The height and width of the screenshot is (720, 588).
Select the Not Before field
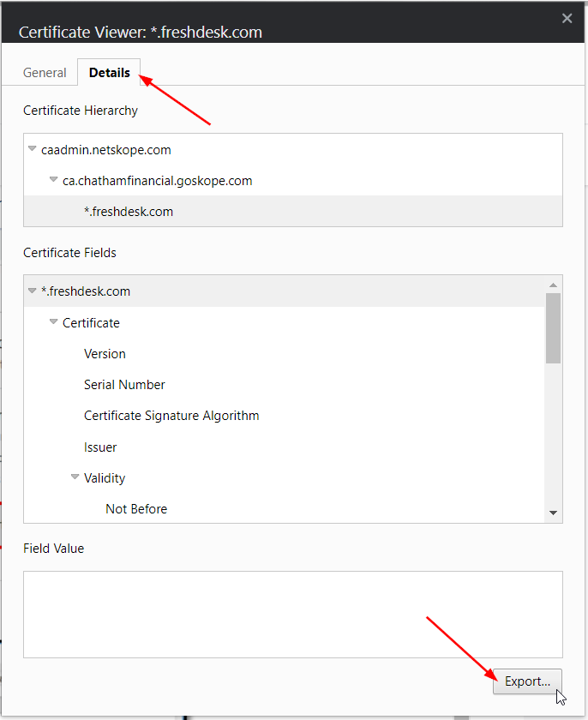pos(136,509)
